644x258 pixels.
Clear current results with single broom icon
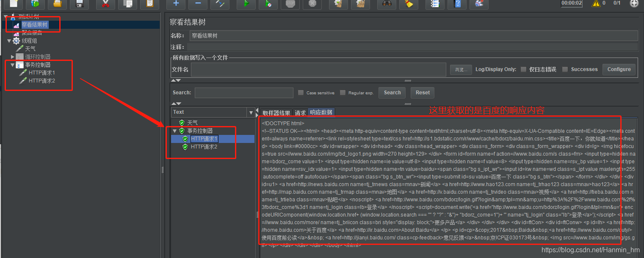[338, 3]
